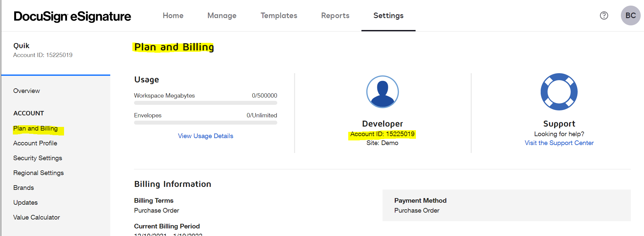Screen dimensions: 644x236
Task: Click Account ID 15225019 under Quik
Action: click(43, 55)
